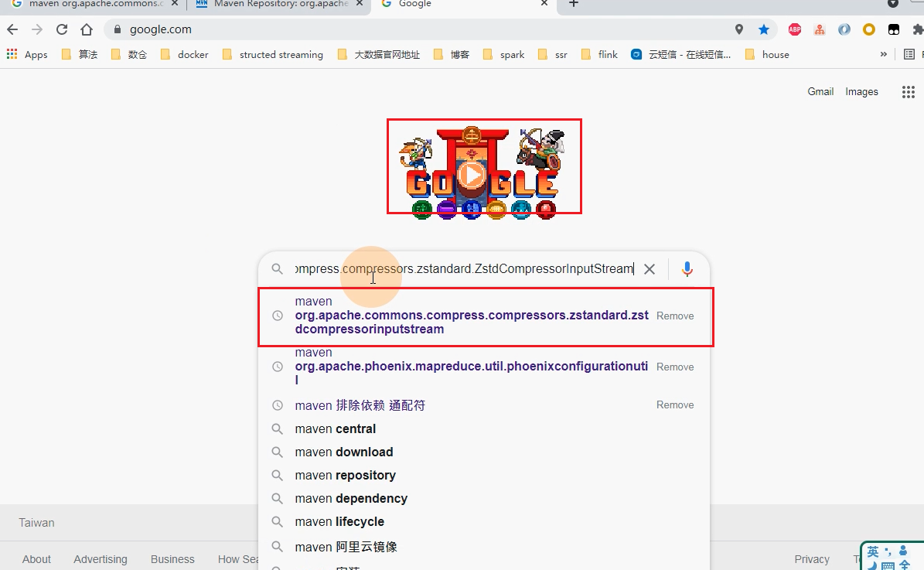
Task: Open the spark bookmark folder
Action: point(503,54)
